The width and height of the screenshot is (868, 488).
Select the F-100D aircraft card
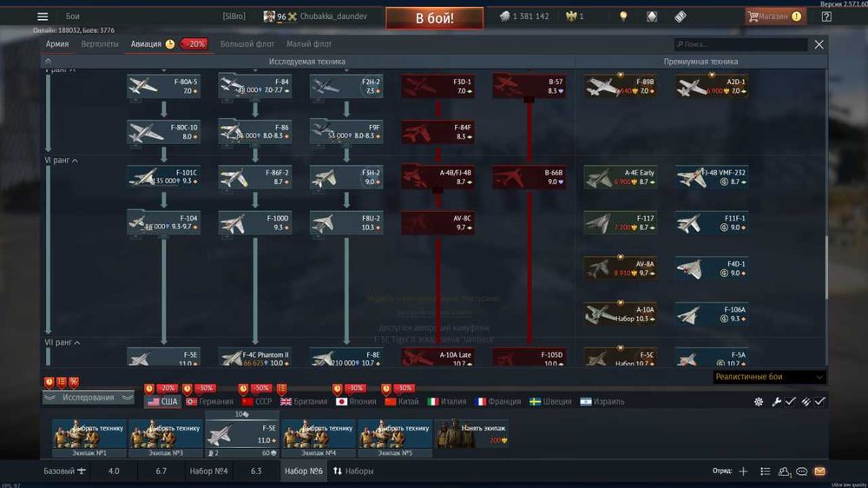(254, 222)
